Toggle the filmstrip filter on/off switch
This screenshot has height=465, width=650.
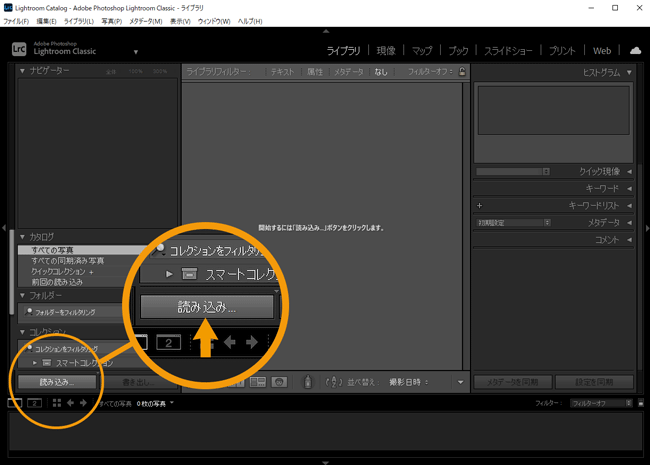(x=641, y=403)
